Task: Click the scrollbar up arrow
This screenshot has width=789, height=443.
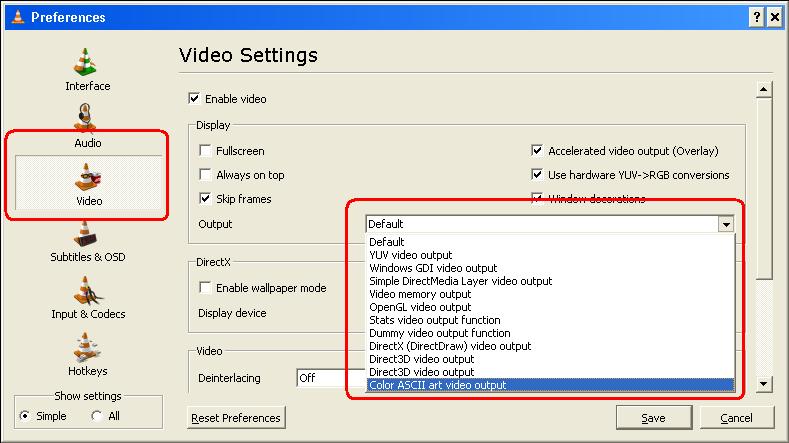Action: click(x=763, y=90)
